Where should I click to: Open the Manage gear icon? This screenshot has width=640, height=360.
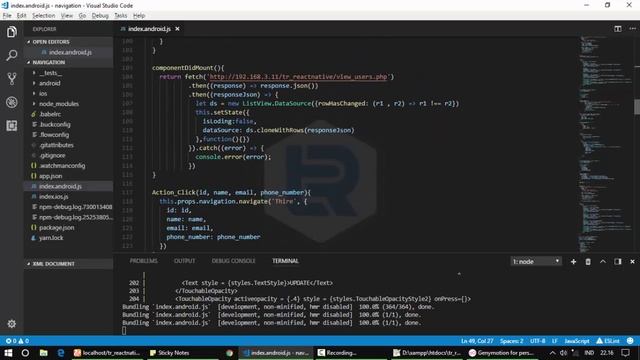pyautogui.click(x=11, y=324)
